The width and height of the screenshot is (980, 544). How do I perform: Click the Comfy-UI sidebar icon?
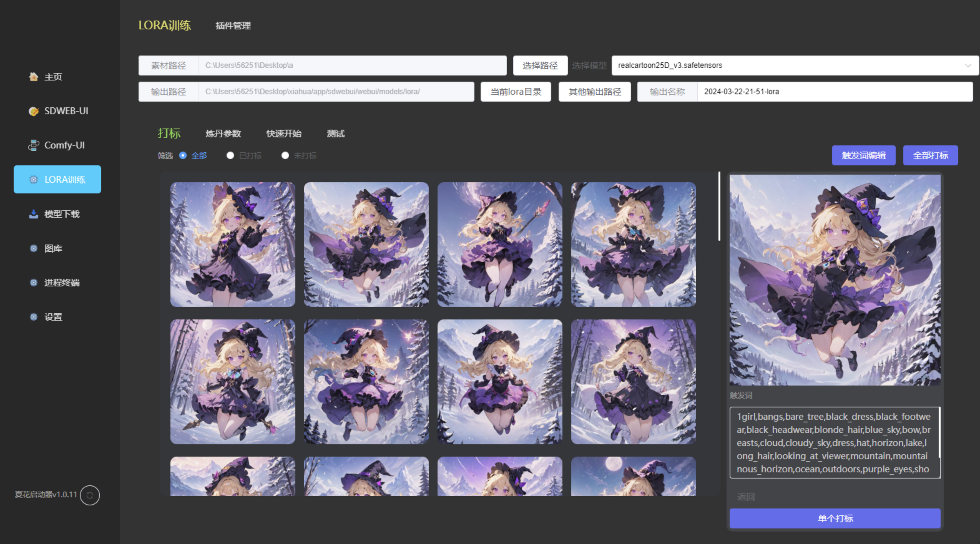pyautogui.click(x=33, y=145)
